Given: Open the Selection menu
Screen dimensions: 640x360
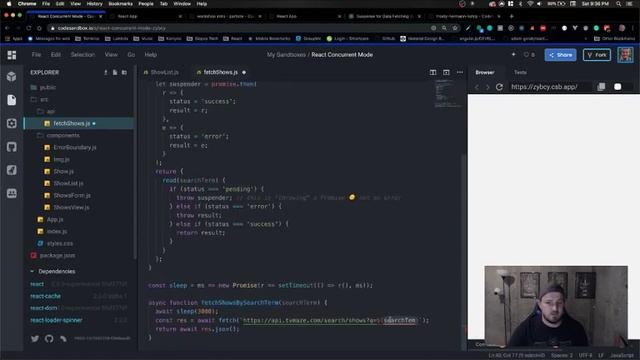Looking at the screenshot, I should click(x=82, y=55).
